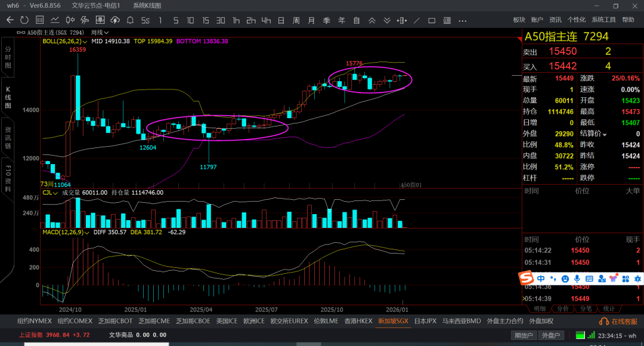Select the line drawing tool icon
Viewport: 644px width, 346px height.
point(417,20)
